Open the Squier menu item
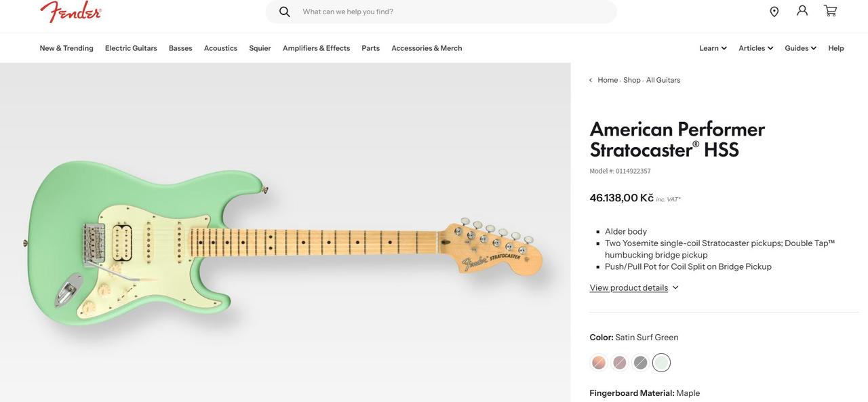The width and height of the screenshot is (868, 402). pyautogui.click(x=260, y=48)
